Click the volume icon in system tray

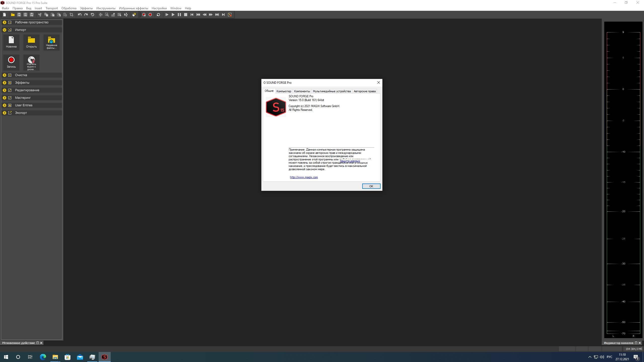tap(602, 357)
